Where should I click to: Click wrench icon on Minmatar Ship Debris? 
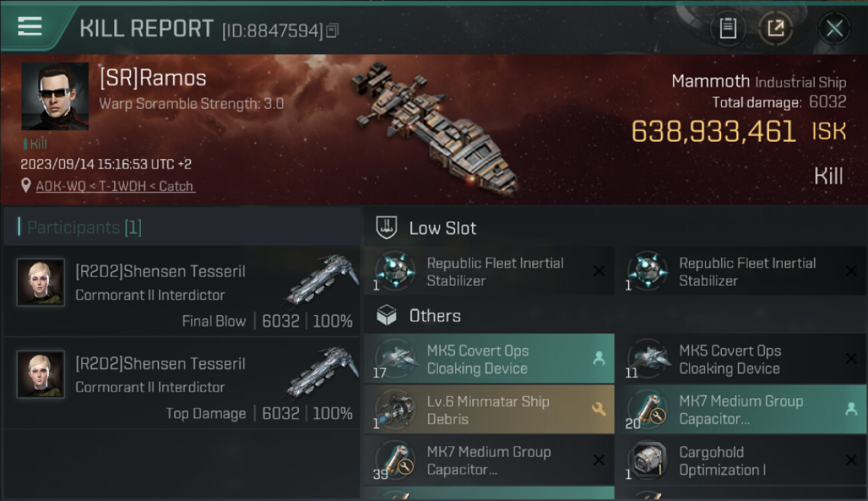[598, 409]
